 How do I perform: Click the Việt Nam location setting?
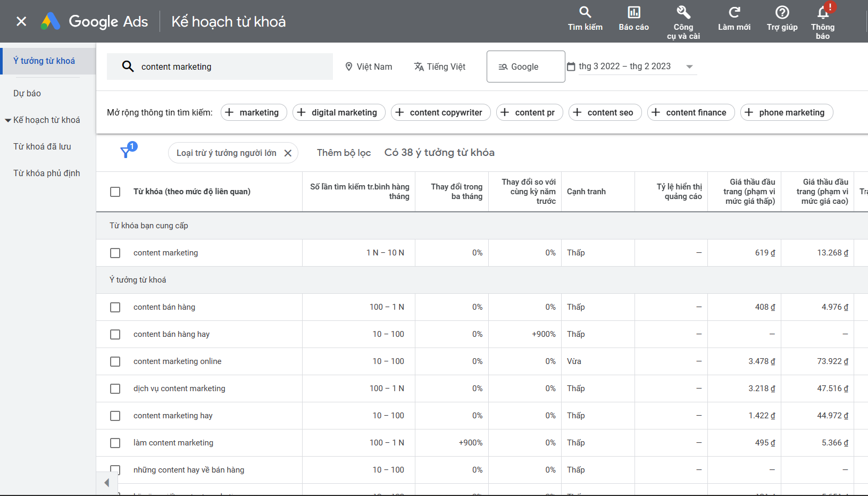[x=369, y=67]
